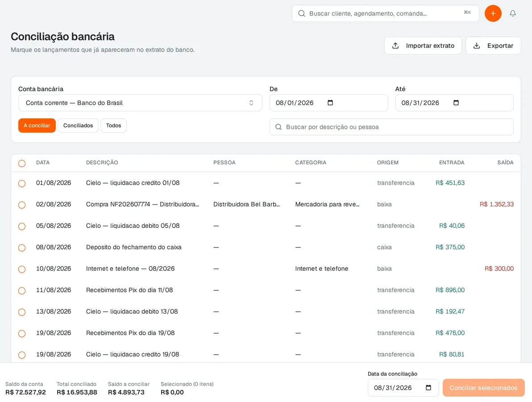Focus the global search field
Image resolution: width=532 pixels, height=402 pixels.
pyautogui.click(x=386, y=13)
